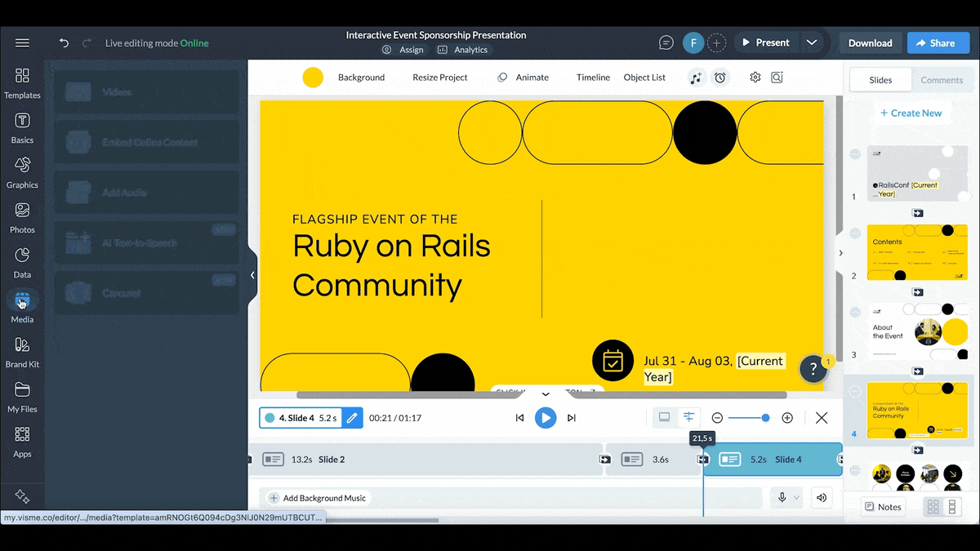Collapse the left media panel
The height and width of the screenshot is (551, 980).
(252, 275)
